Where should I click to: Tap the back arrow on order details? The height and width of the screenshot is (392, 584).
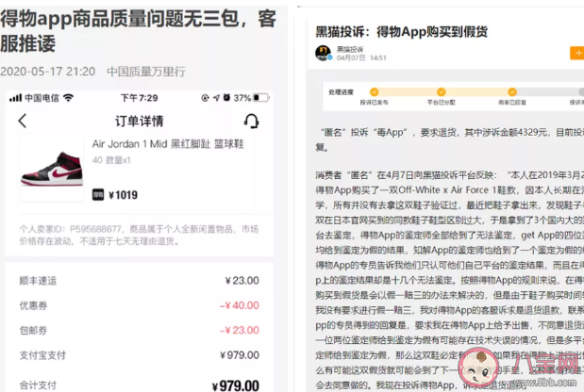coord(23,121)
